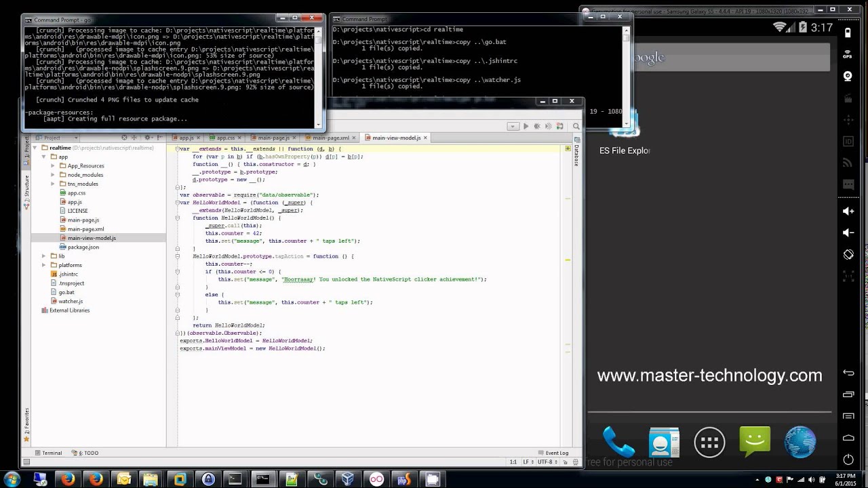Open the TODO tool window
This screenshot has height=488, width=868.
[x=85, y=453]
